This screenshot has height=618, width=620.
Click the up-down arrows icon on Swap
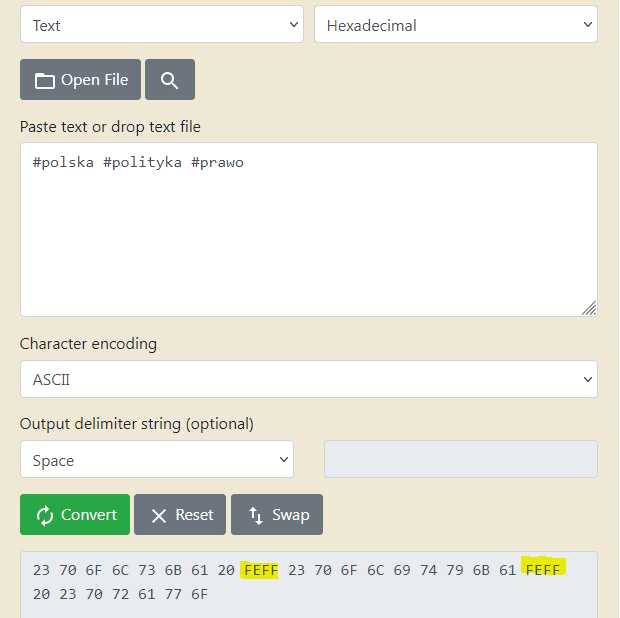(256, 515)
